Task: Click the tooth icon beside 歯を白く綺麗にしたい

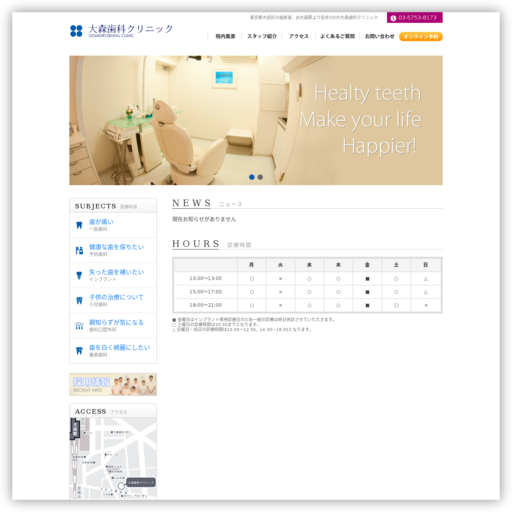Action: tap(79, 351)
